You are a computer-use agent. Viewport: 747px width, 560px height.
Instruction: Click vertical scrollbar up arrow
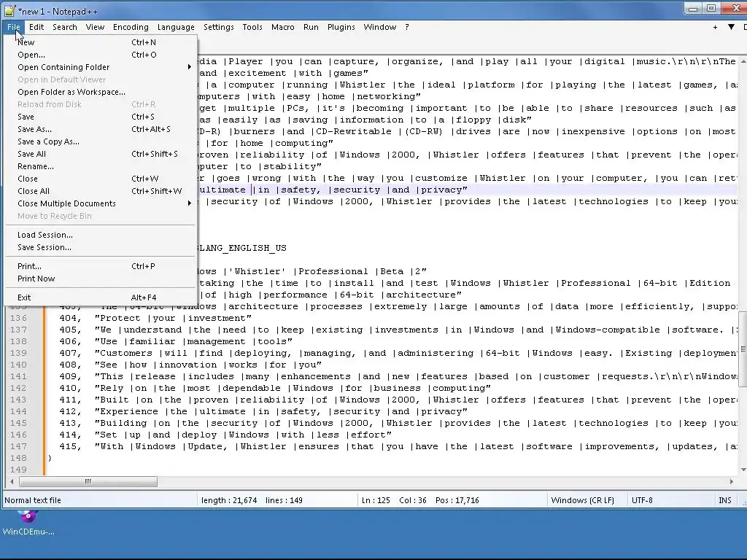point(743,61)
